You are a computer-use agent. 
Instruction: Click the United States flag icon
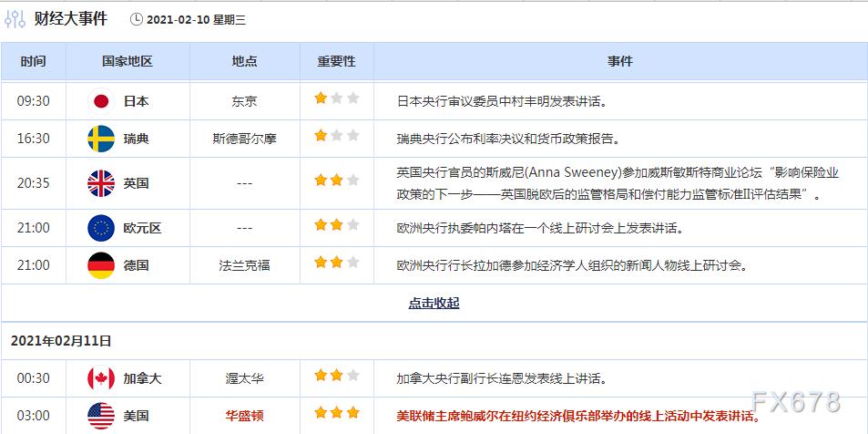click(101, 416)
